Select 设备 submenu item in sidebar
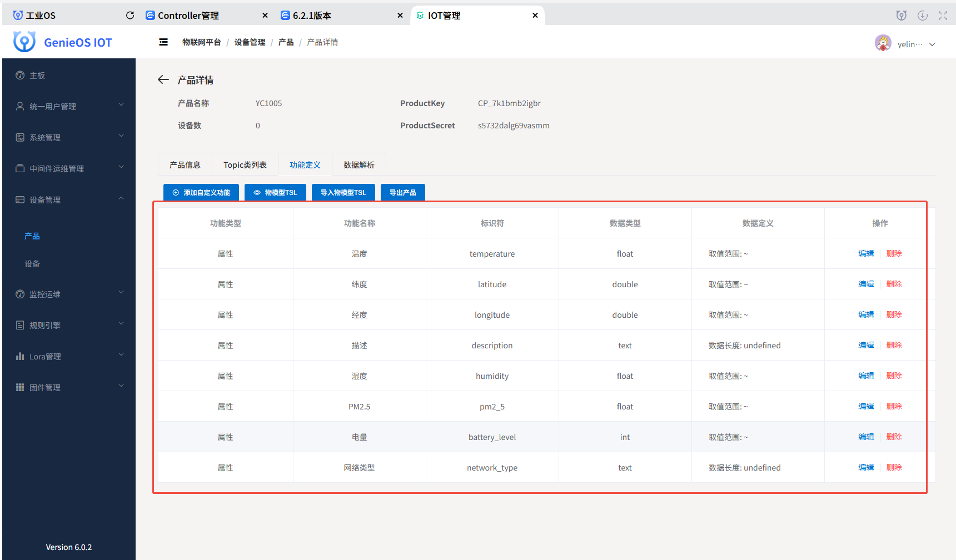Screen dimensions: 956x560 coord(32,264)
